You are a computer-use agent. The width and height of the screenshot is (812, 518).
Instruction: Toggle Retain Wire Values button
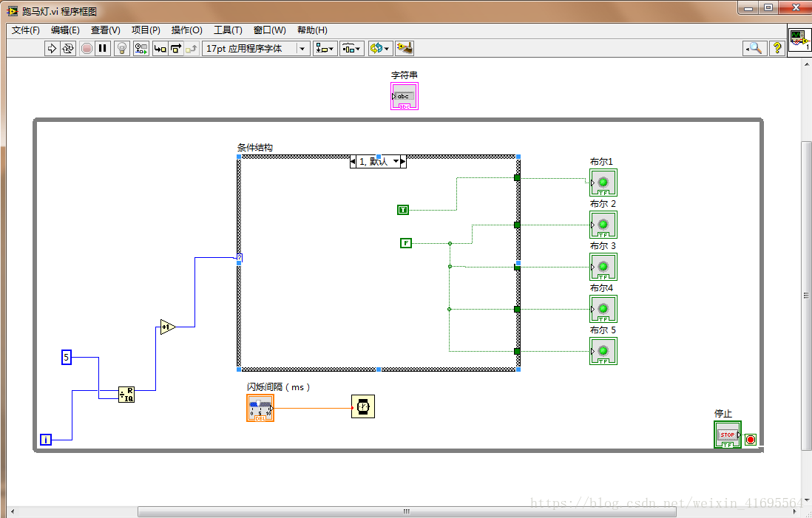pos(141,49)
